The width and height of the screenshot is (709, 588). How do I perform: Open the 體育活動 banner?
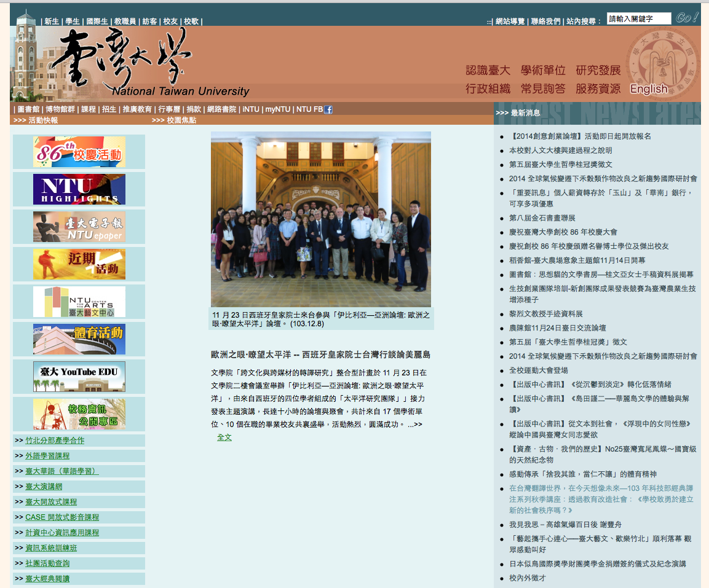point(79,339)
